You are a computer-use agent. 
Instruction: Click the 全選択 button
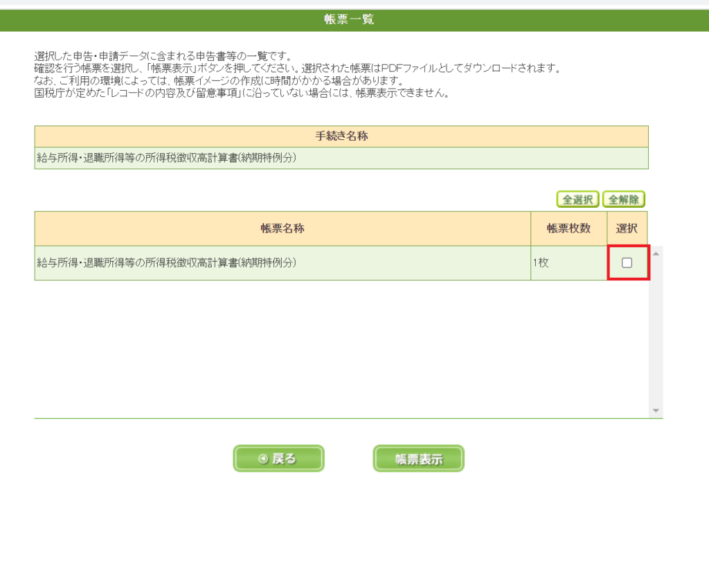[577, 199]
